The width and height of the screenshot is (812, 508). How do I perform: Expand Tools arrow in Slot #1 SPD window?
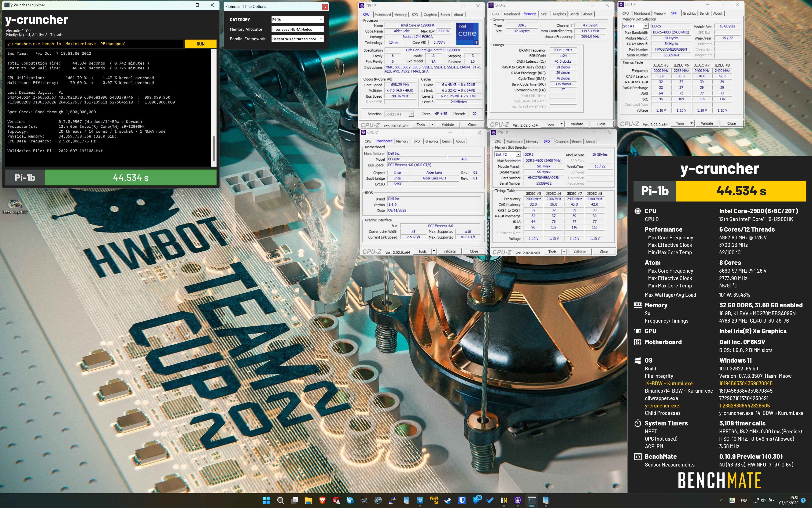691,123
